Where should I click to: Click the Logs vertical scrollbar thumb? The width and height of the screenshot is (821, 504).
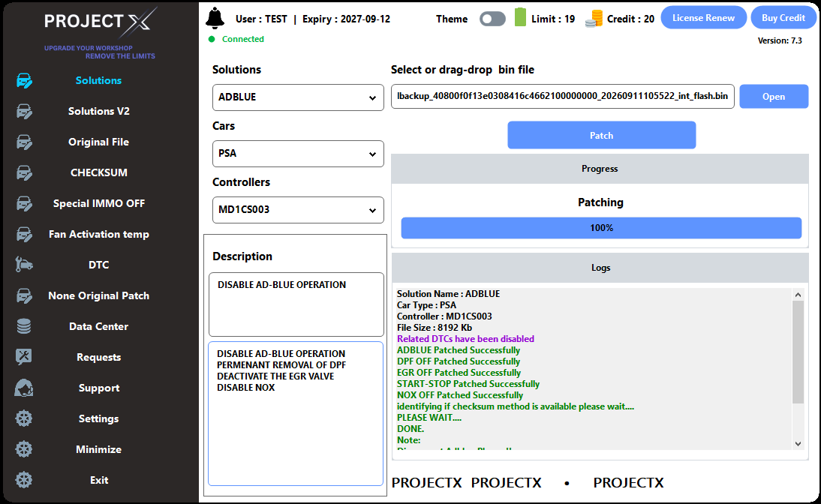pos(798,352)
